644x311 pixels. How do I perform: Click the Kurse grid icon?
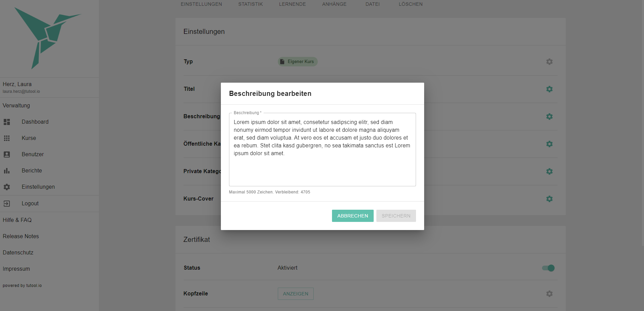point(7,138)
